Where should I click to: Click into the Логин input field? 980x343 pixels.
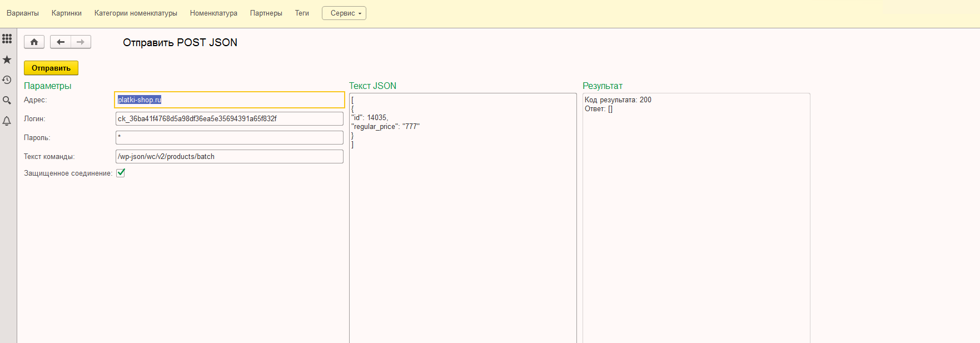[229, 119]
